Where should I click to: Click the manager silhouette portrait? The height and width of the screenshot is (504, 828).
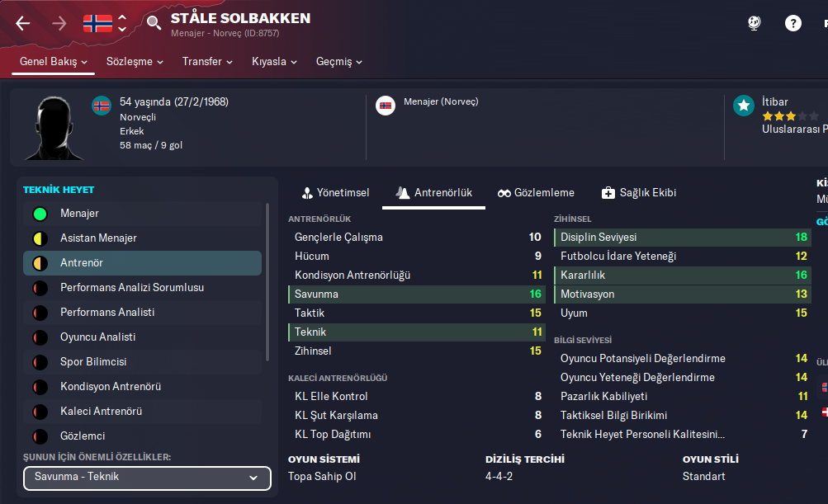click(x=50, y=128)
